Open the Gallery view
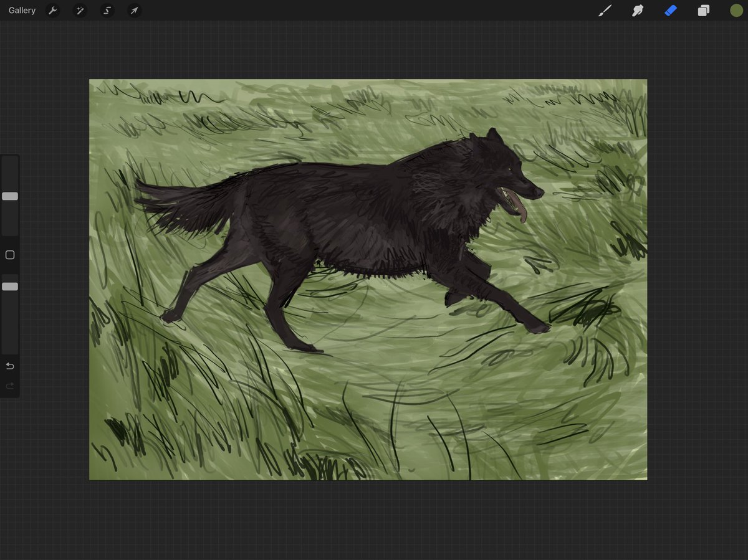 click(x=22, y=11)
